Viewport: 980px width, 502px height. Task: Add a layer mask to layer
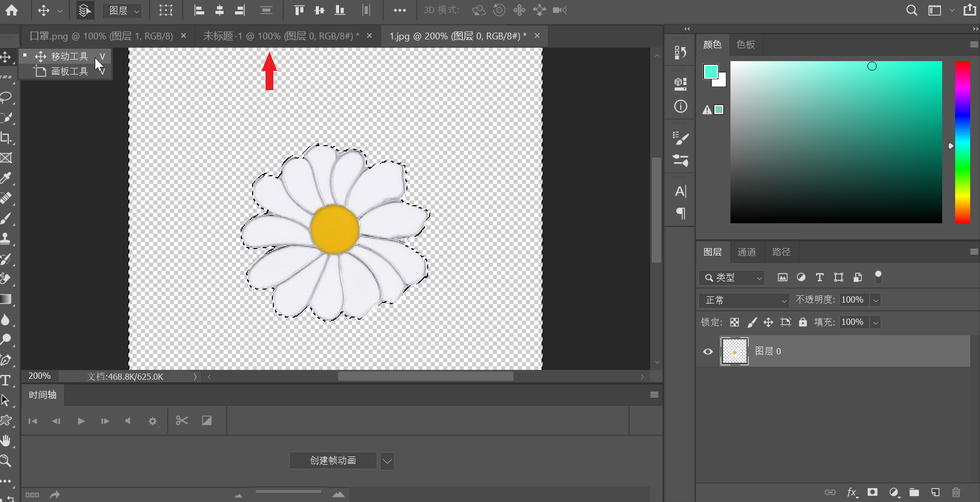click(873, 492)
